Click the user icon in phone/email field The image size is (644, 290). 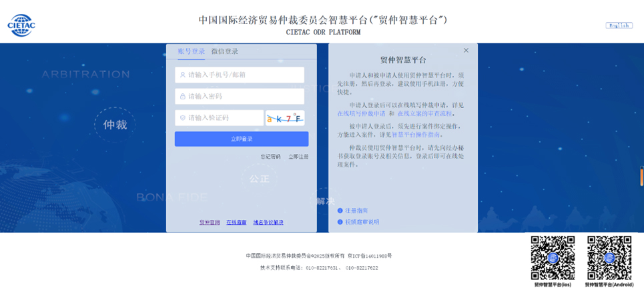tap(183, 75)
